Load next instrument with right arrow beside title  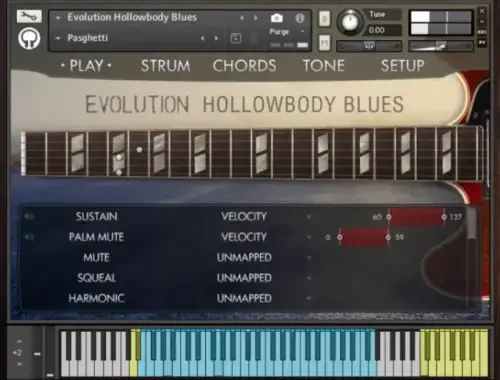(255, 18)
